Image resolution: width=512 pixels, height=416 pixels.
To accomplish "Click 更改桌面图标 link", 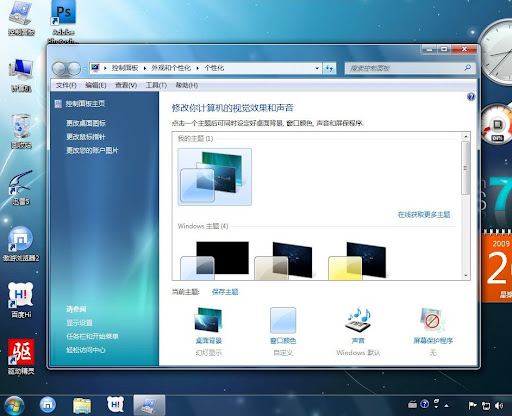I will (86, 123).
